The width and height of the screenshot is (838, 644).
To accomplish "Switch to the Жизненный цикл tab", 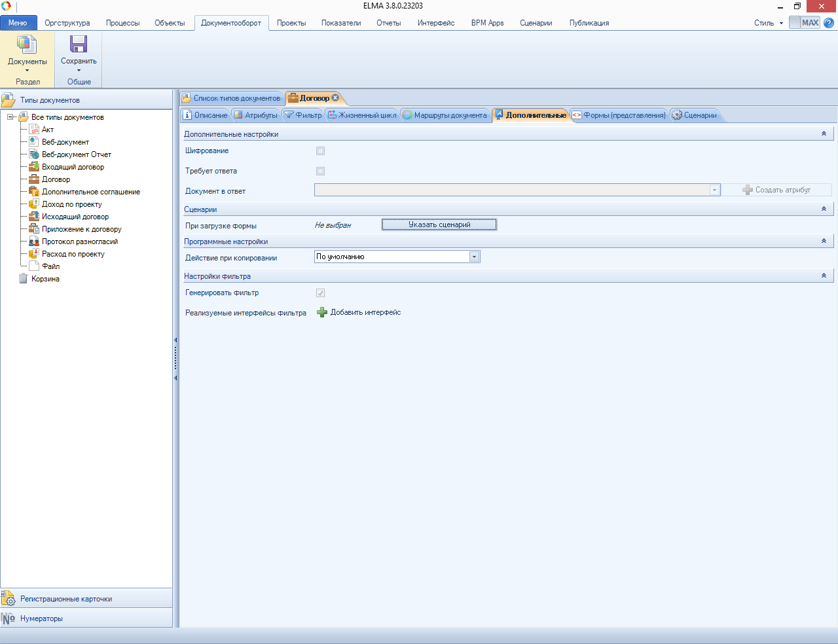I will tap(363, 115).
